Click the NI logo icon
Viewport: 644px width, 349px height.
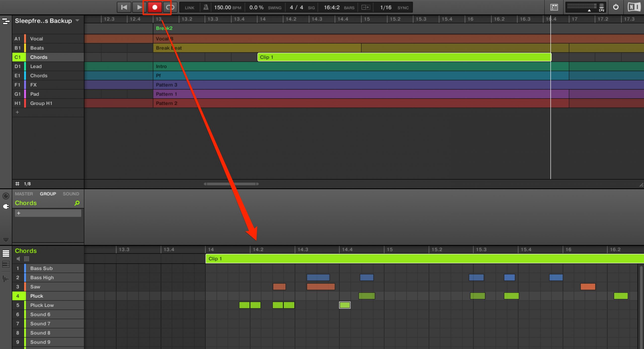coord(634,7)
